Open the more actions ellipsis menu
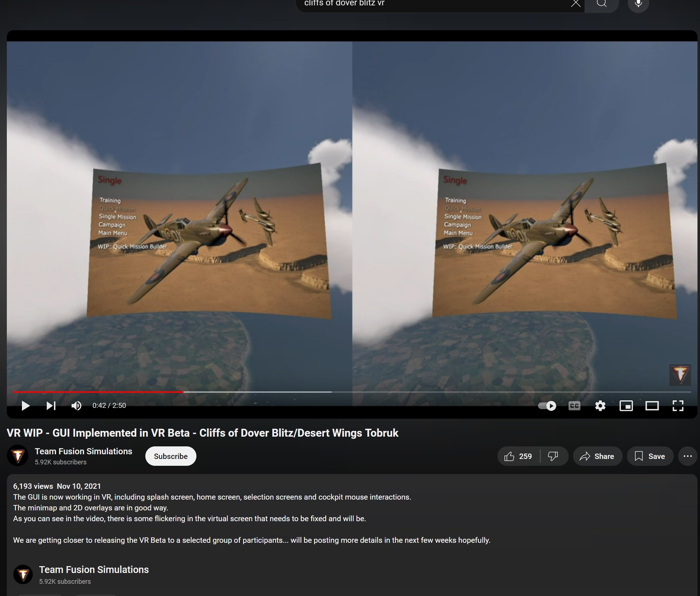This screenshot has height=596, width=700. tap(687, 456)
